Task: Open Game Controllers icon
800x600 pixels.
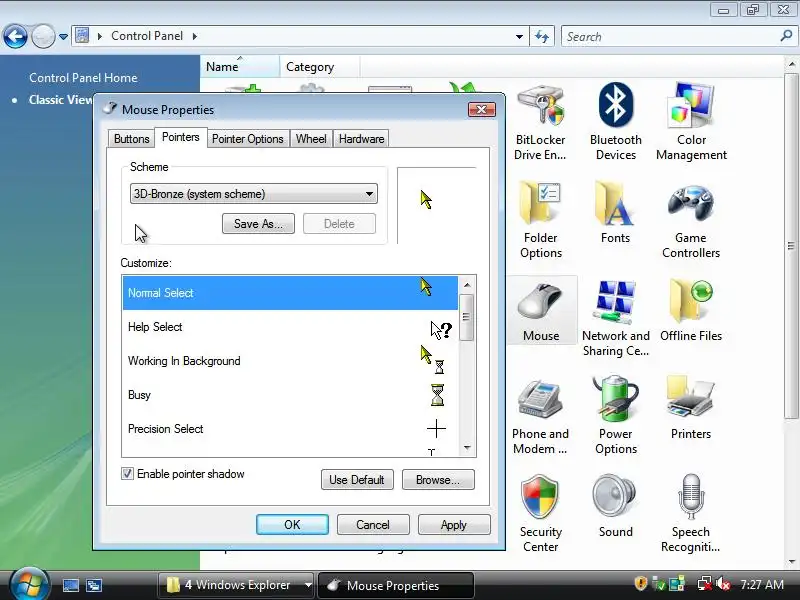Action: [691, 219]
